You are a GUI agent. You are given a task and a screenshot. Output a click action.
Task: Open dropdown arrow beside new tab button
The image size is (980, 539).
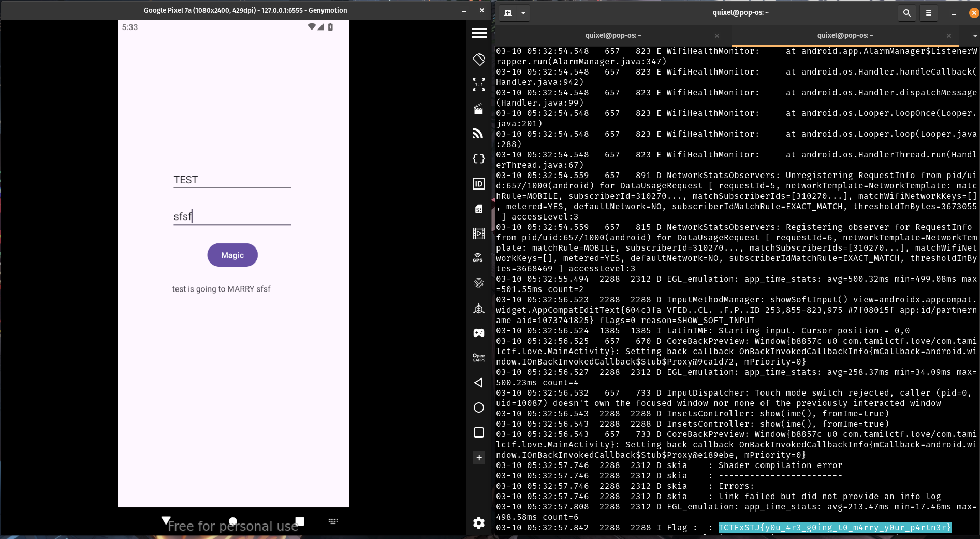point(523,13)
